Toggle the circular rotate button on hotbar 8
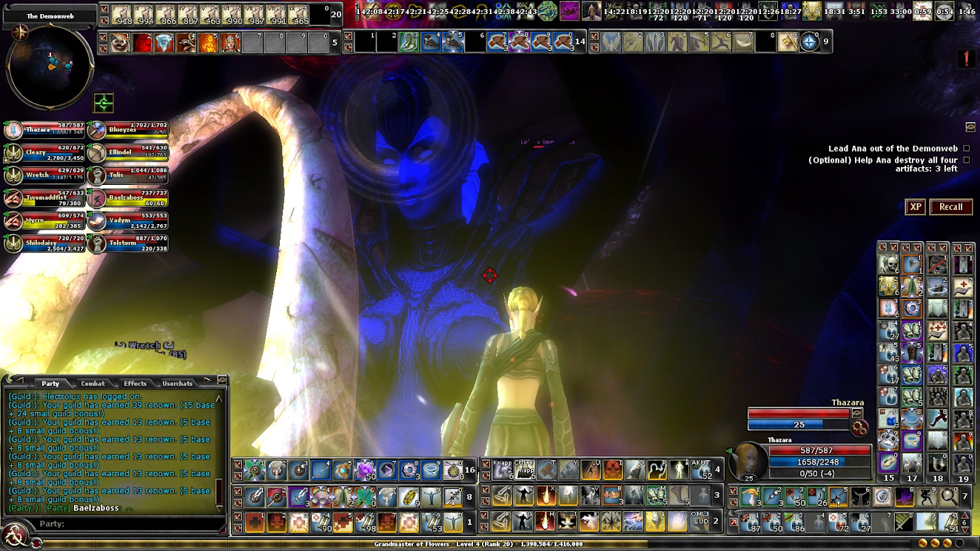This screenshot has height=551, width=980. (x=238, y=501)
